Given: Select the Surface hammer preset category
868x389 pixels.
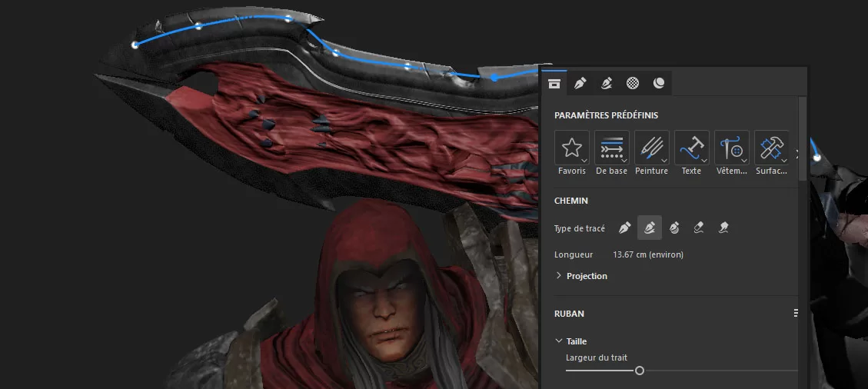Looking at the screenshot, I should (x=771, y=148).
